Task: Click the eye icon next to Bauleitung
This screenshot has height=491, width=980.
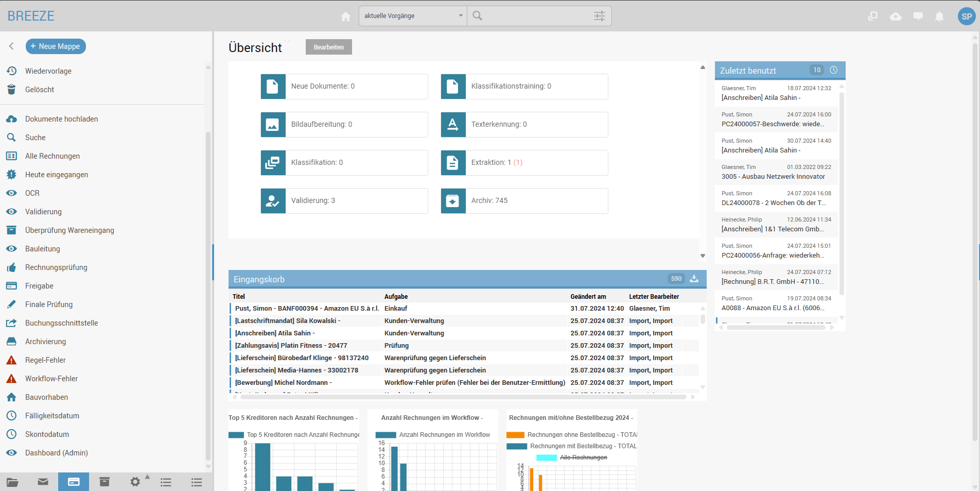Action: (x=11, y=249)
